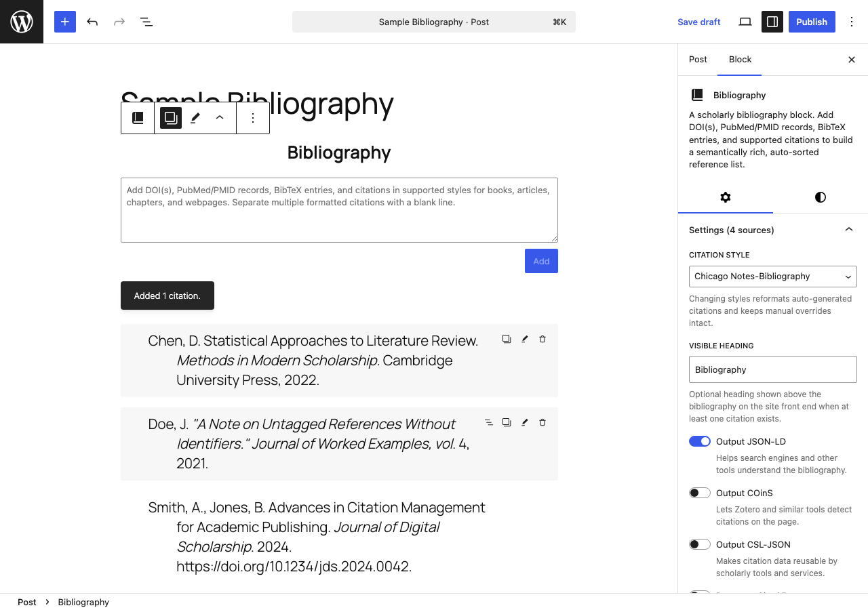Click the Publish button
The height and width of the screenshot is (610, 868).
(812, 22)
